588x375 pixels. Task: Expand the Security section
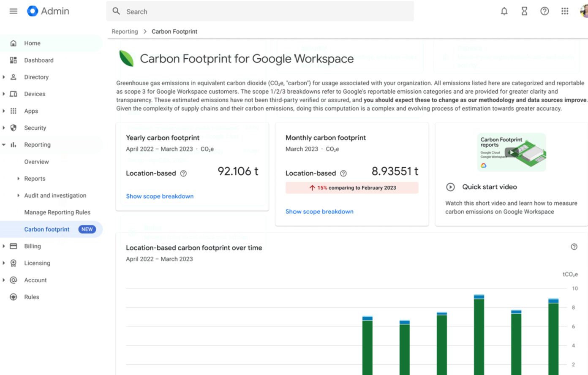4,128
